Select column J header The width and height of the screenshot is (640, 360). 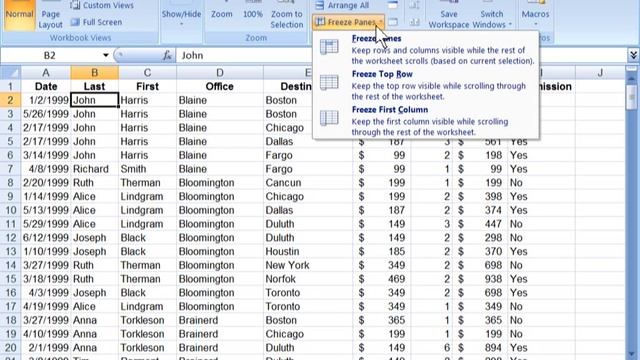click(600, 73)
